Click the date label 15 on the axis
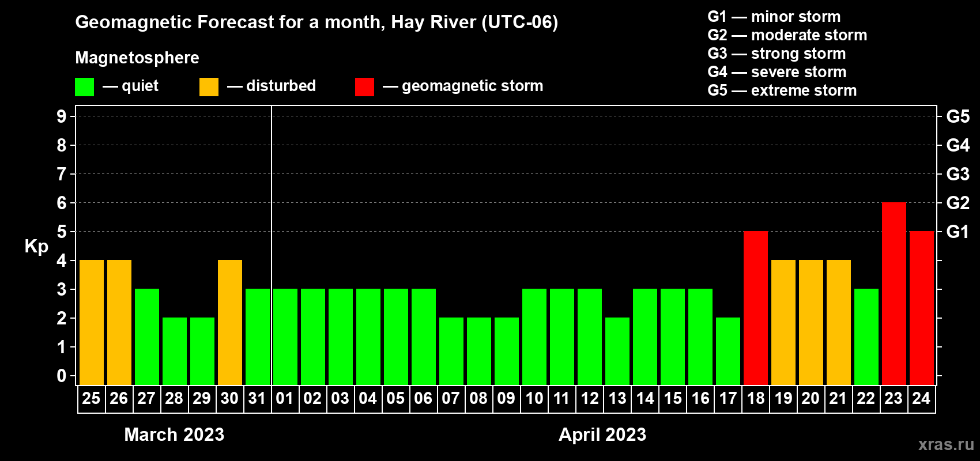Image resolution: width=980 pixels, height=461 pixels. [673, 398]
